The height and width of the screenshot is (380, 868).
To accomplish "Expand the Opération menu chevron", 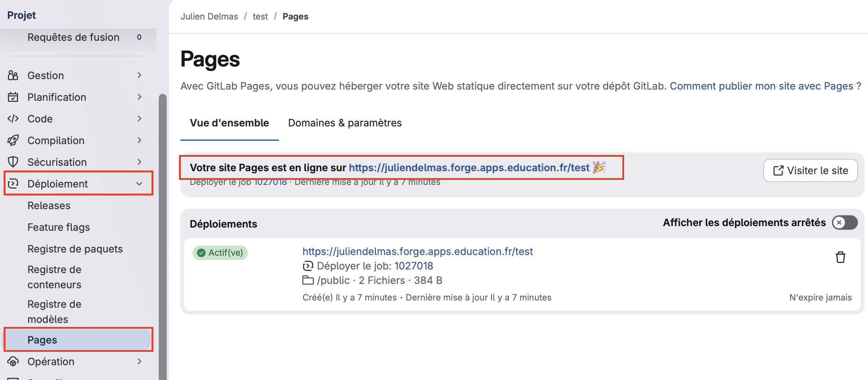I will pyautogui.click(x=140, y=362).
